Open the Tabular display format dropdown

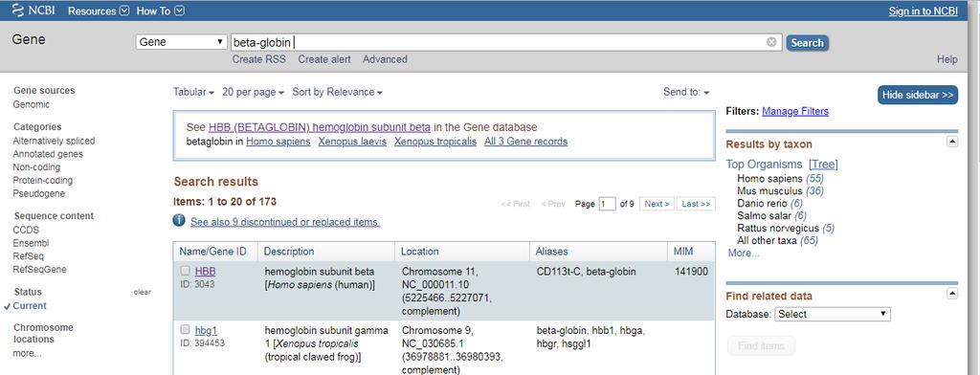pyautogui.click(x=193, y=92)
